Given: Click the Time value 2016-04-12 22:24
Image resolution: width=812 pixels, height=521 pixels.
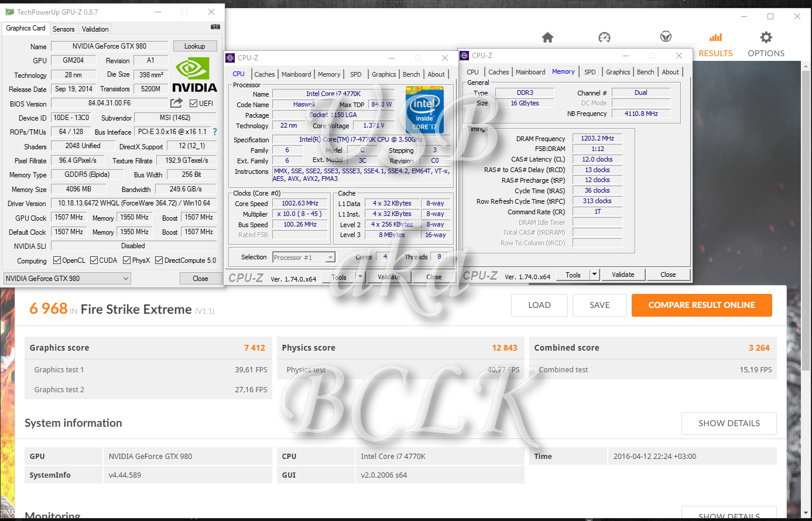Looking at the screenshot, I should pyautogui.click(x=655, y=456).
